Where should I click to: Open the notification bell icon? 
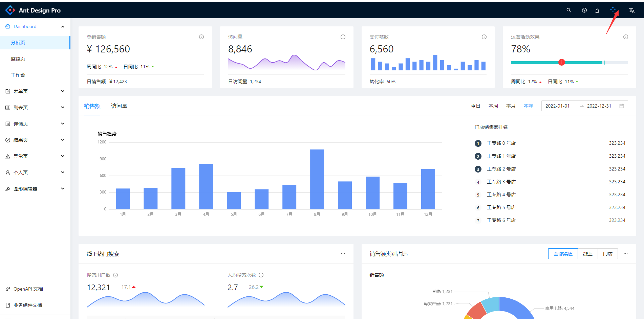coord(597,11)
